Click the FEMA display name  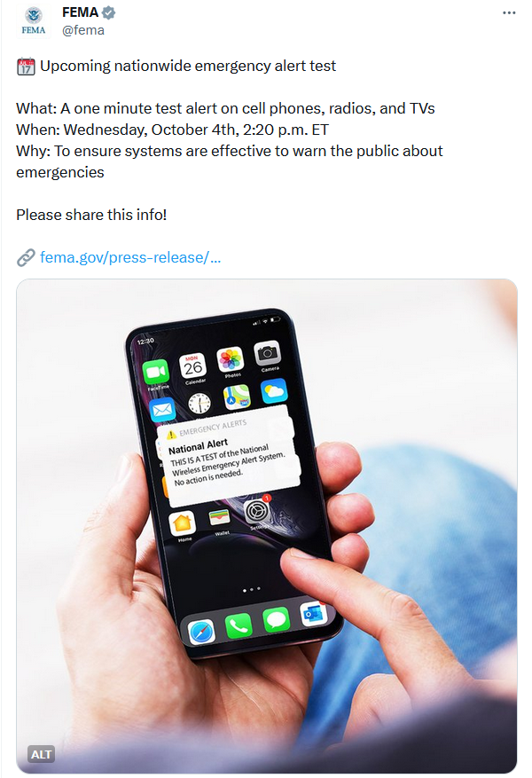coord(80,12)
